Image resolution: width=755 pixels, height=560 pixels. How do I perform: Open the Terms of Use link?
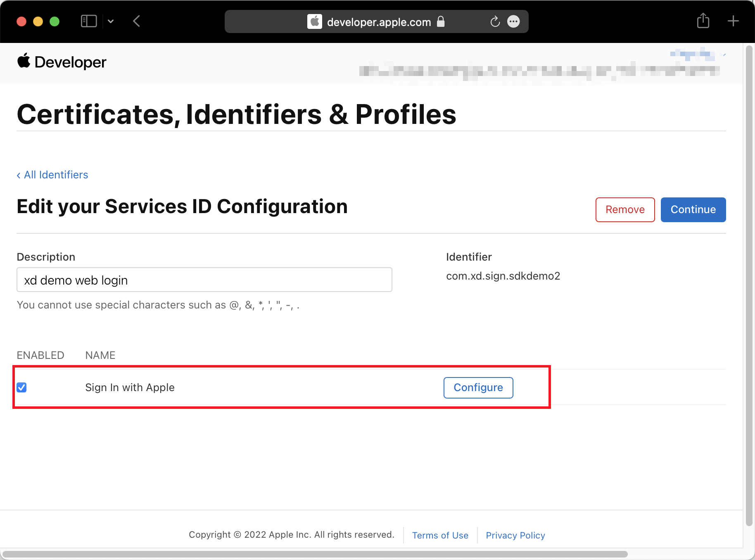(x=440, y=535)
